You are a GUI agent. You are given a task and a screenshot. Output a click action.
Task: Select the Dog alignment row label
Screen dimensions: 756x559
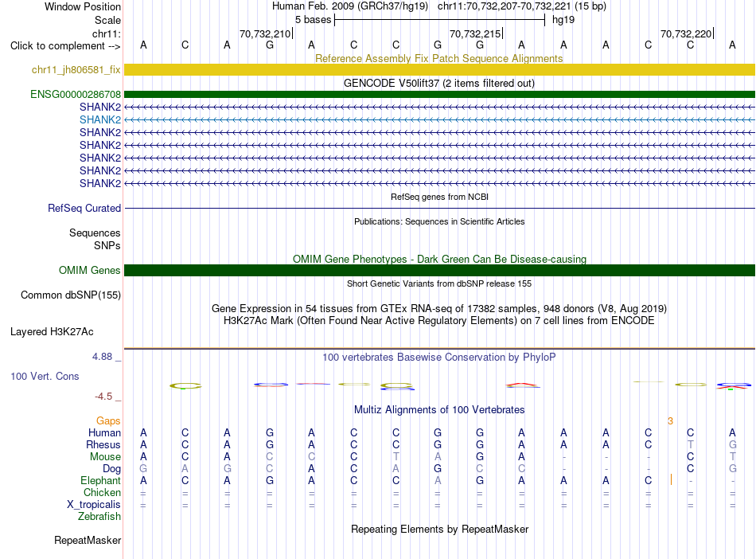[x=112, y=468]
